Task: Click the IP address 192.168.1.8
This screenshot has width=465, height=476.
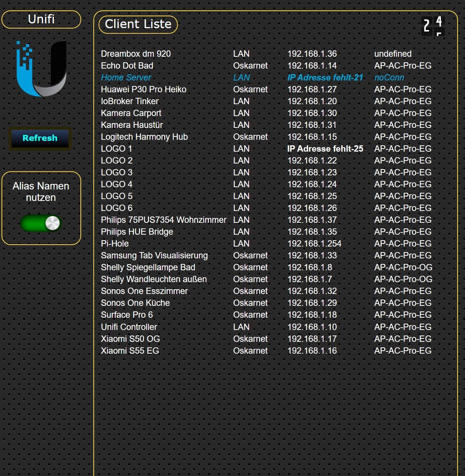Action: pyautogui.click(x=310, y=267)
